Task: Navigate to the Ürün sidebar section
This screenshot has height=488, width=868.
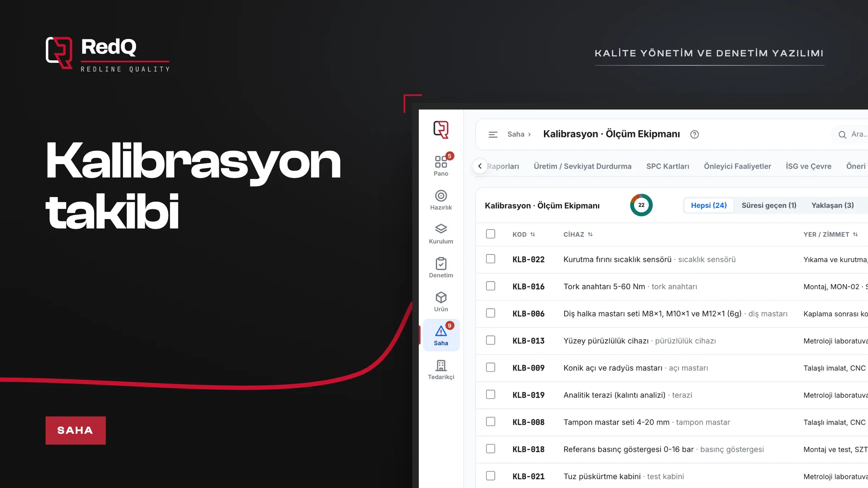Action: 441,301
